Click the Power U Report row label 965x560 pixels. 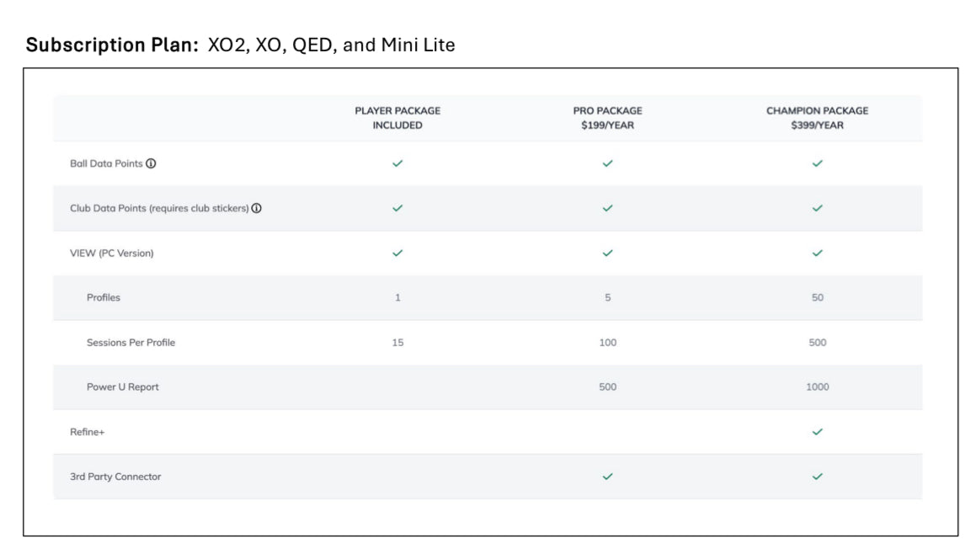coord(122,387)
